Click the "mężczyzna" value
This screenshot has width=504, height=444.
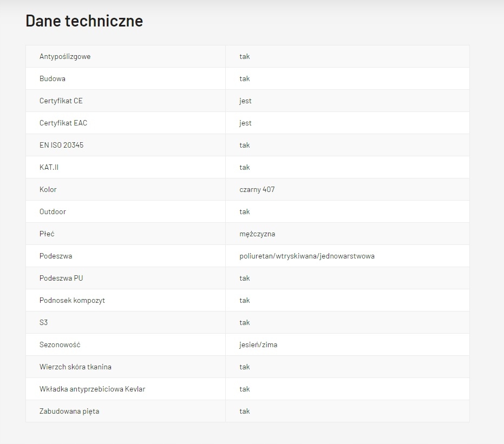point(257,234)
